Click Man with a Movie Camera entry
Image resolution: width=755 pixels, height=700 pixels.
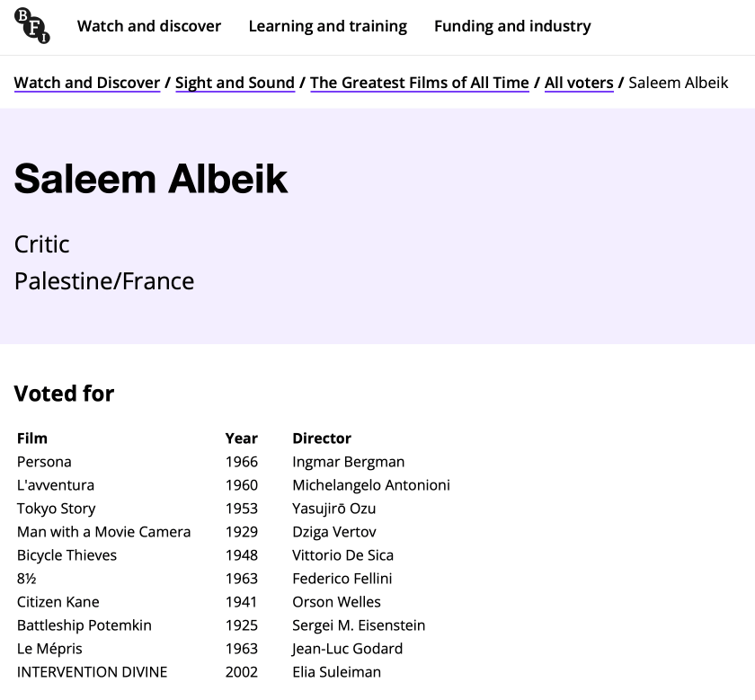(104, 532)
